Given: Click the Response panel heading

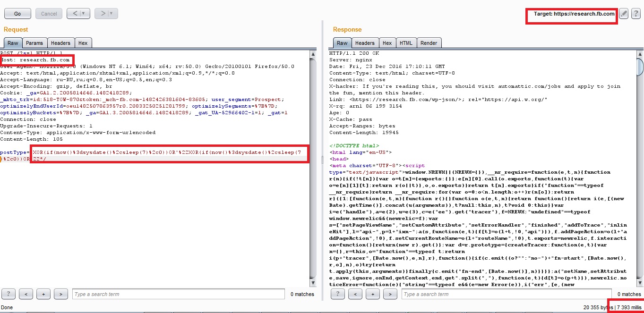Looking at the screenshot, I should (347, 30).
